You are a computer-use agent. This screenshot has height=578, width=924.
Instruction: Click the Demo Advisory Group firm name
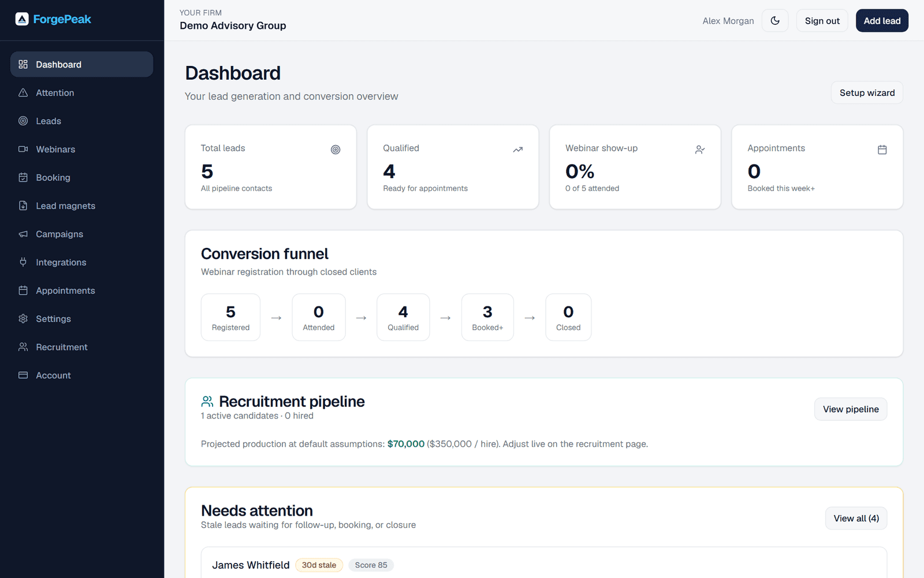[x=233, y=25]
